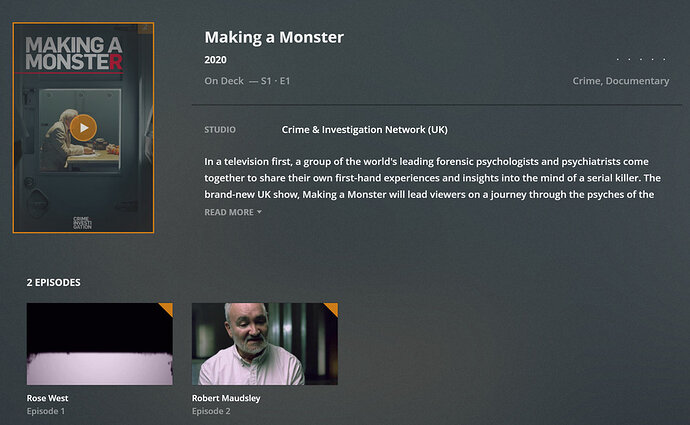Click the Rose West episode title
The width and height of the screenshot is (690, 425).
pos(48,398)
